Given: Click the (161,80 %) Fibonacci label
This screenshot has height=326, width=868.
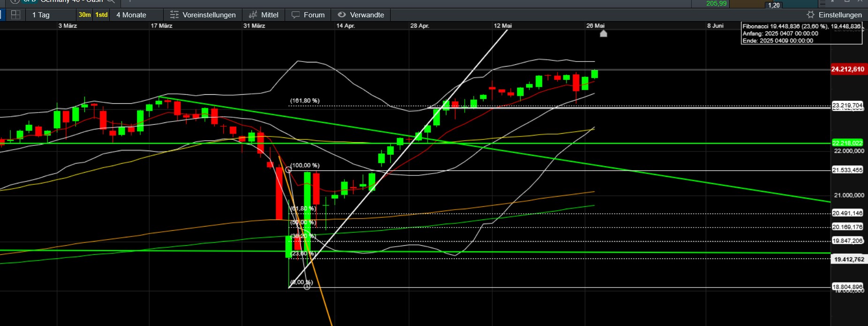Looking at the screenshot, I should coord(305,101).
